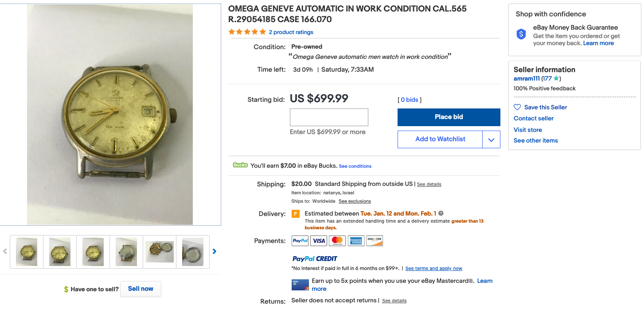Click the delivery estimate help icon

click(x=441, y=213)
